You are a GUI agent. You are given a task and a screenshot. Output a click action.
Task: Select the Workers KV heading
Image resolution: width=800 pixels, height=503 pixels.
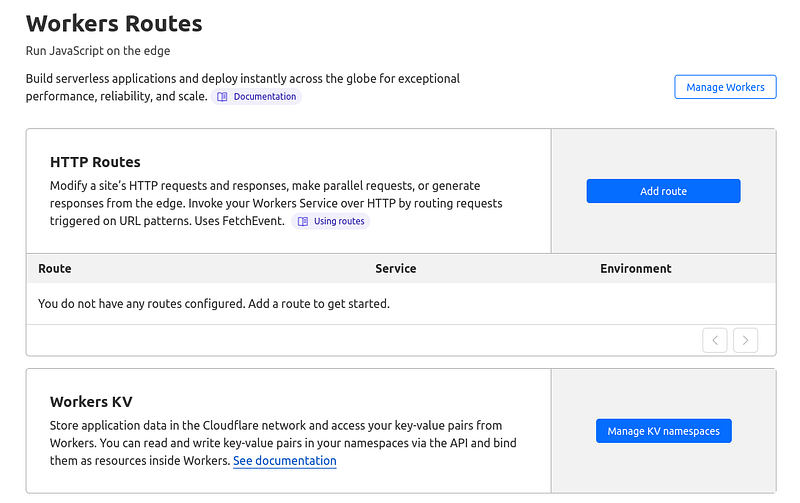pos(91,402)
